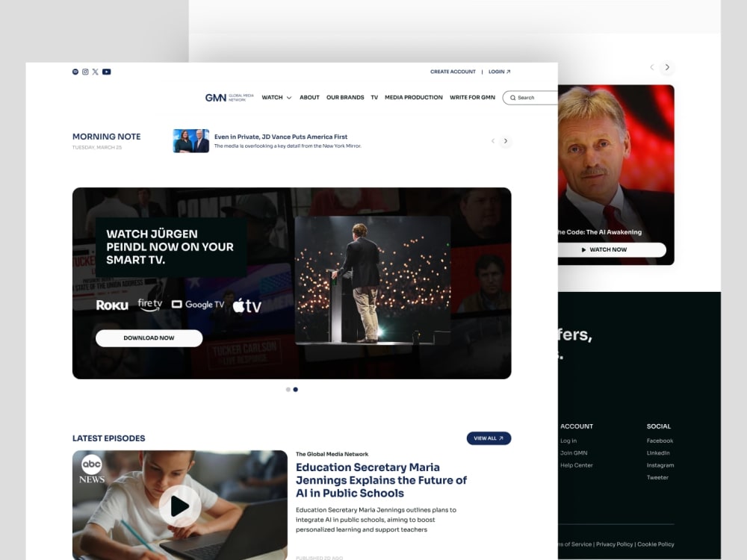Open the ABOUT menu item

click(x=309, y=98)
